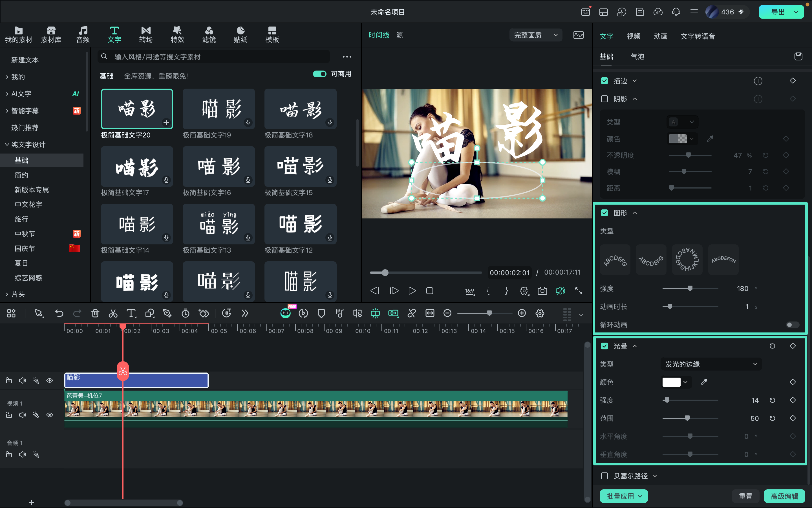Click the reset icon for 光晕 强度

[x=773, y=400]
